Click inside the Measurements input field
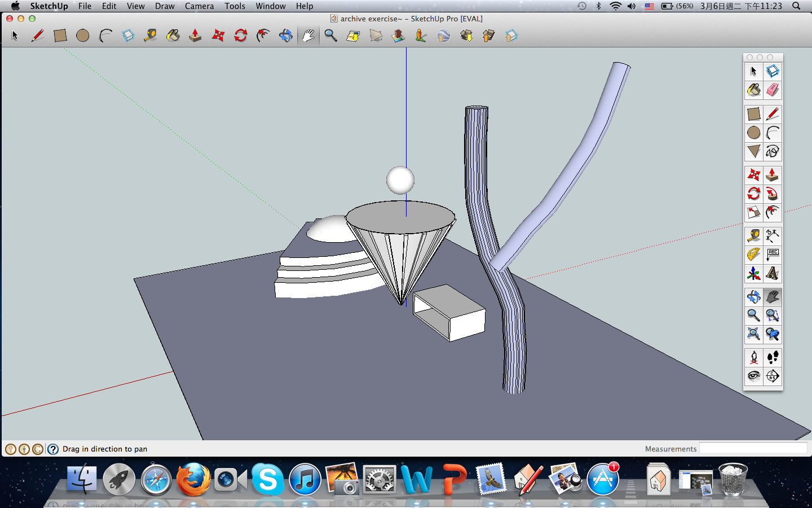The width and height of the screenshot is (812, 508). (x=754, y=448)
